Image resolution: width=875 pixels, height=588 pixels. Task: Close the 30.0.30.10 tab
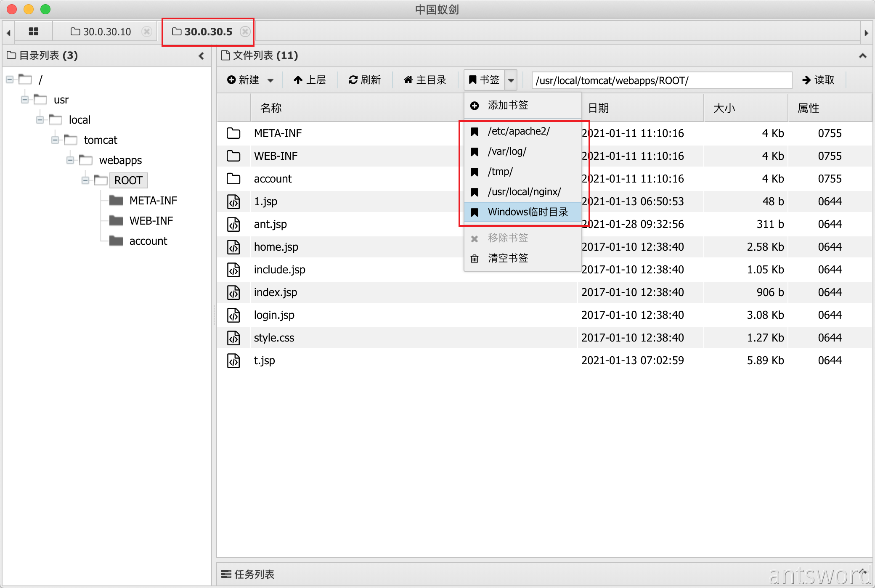(x=147, y=32)
